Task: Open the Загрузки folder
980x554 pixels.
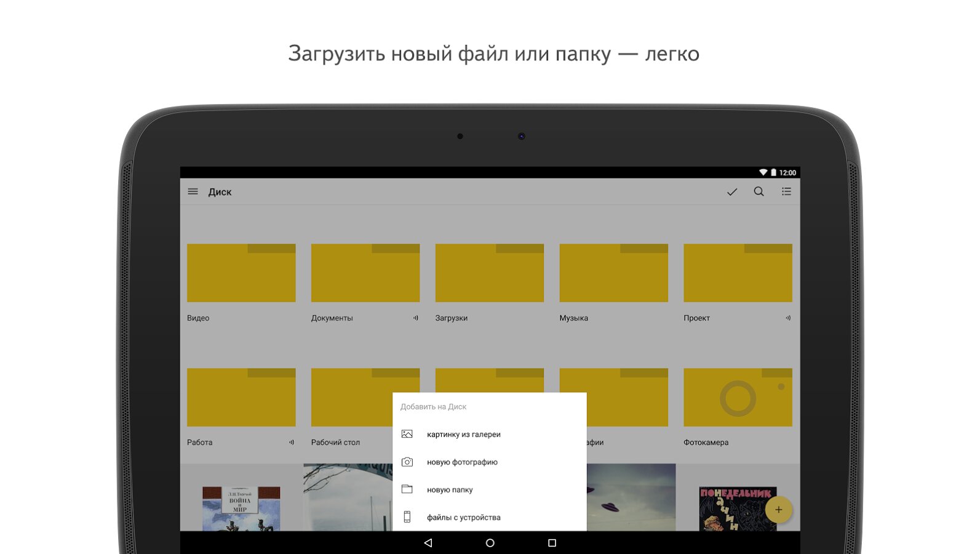Action: [x=490, y=273]
